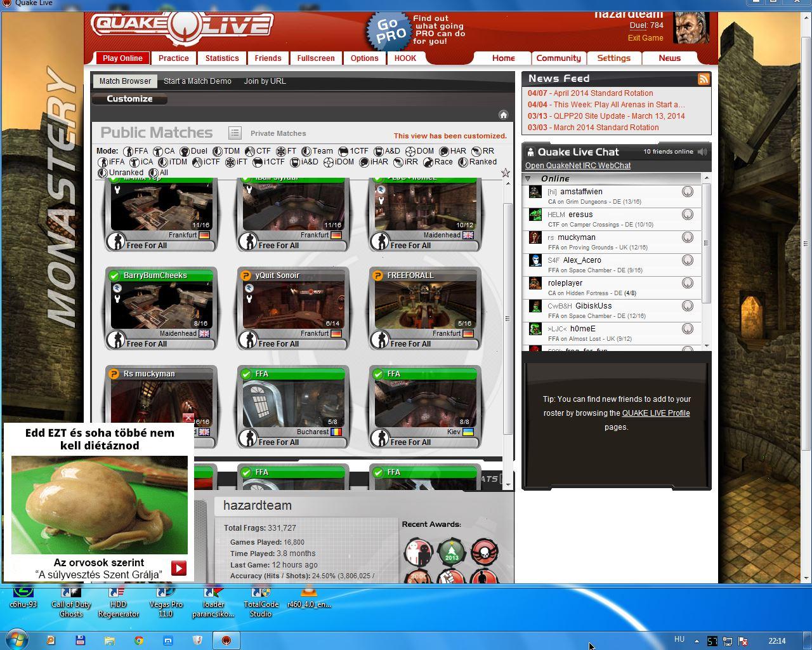Select the All matches filter
812x650 pixels.
159,173
